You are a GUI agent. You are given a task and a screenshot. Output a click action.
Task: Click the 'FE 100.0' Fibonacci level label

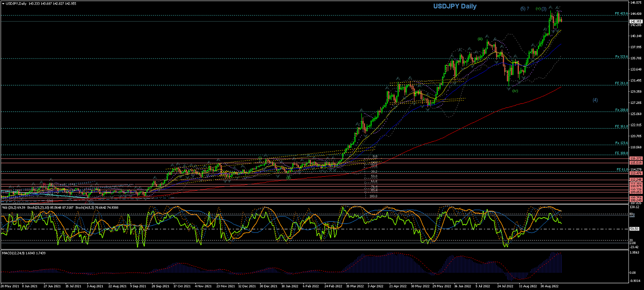tap(621, 153)
